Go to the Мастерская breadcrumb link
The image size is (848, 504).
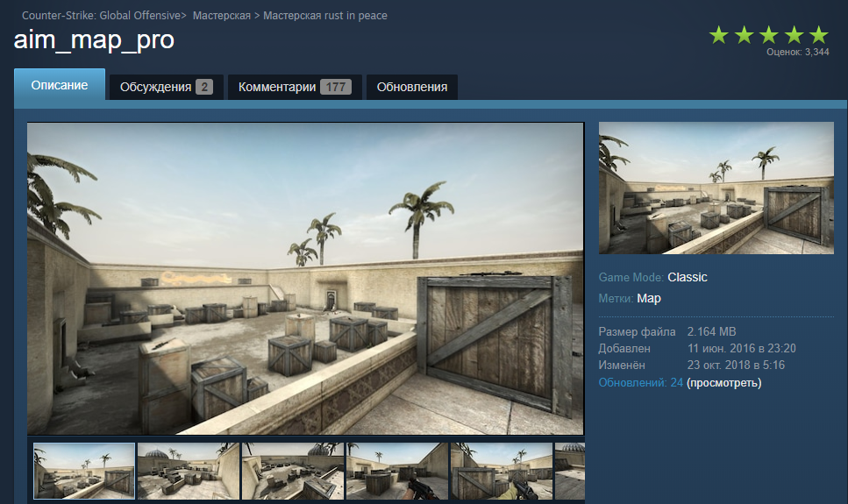222,16
